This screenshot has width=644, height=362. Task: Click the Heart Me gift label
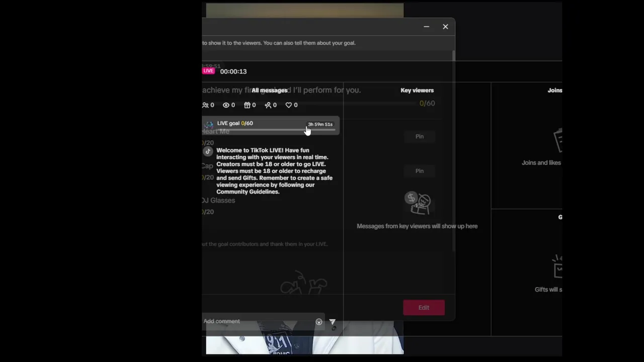point(216,132)
